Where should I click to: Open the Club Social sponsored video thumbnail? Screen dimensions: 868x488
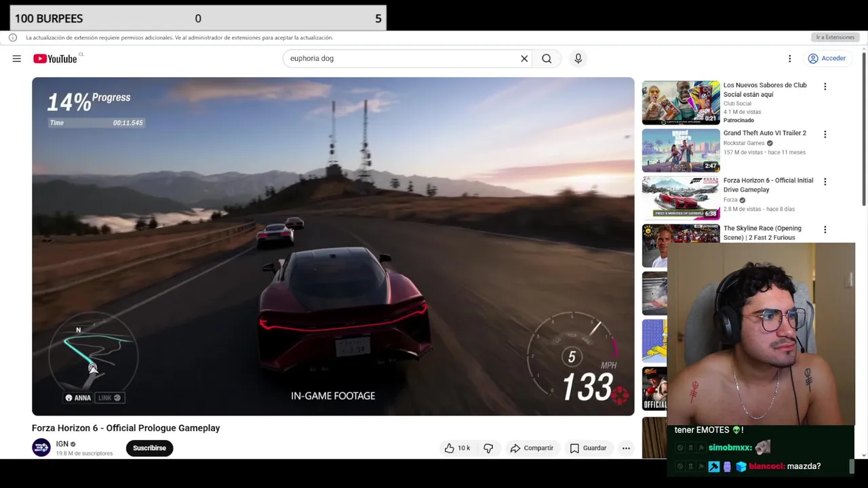[x=681, y=103]
